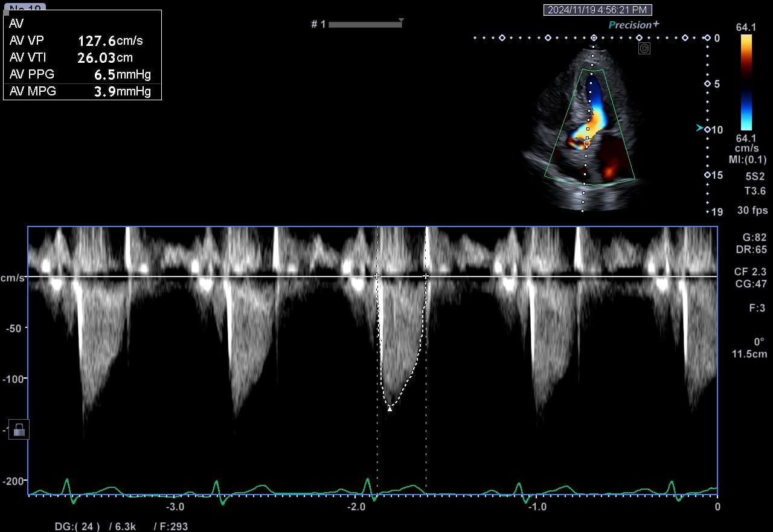This screenshot has height=532, width=773.
Task: Click the left caliper crosshair on the baseline
Action: tap(377, 276)
